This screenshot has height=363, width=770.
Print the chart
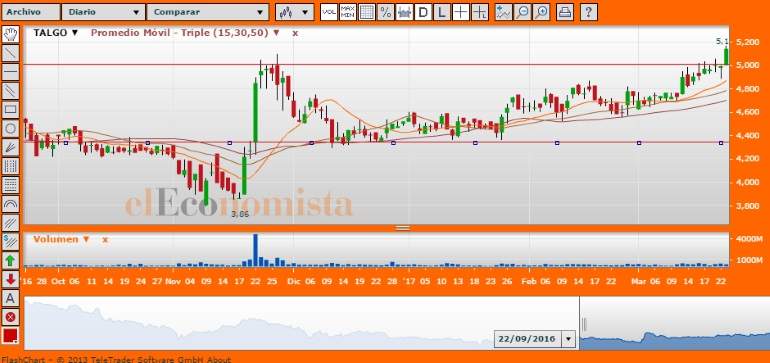(565, 12)
